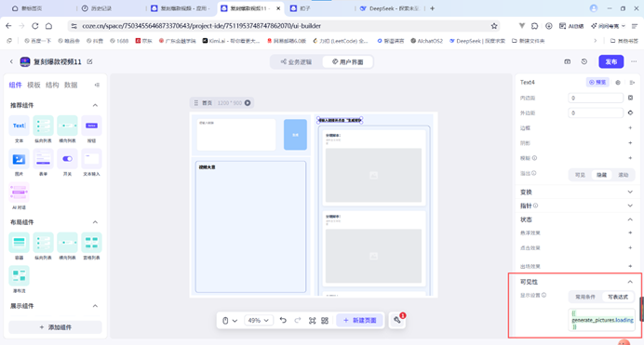Set overflow to 可见 (visible)
644x345 pixels.
580,175
